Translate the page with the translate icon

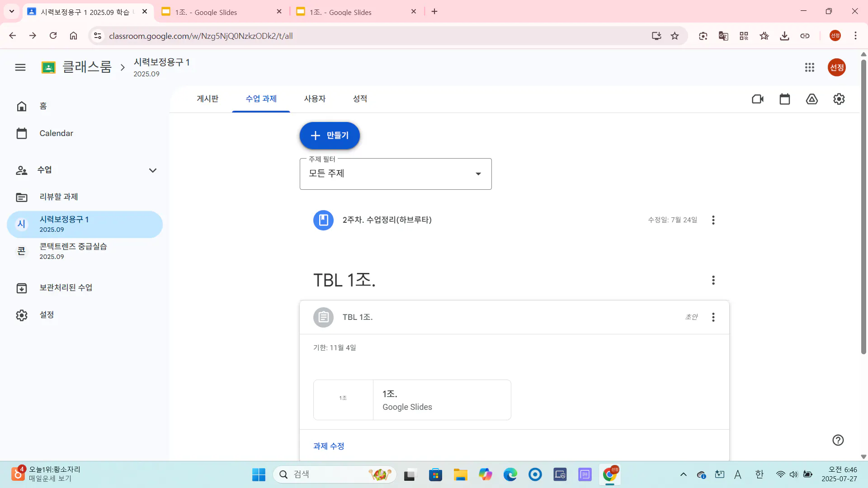click(x=723, y=36)
